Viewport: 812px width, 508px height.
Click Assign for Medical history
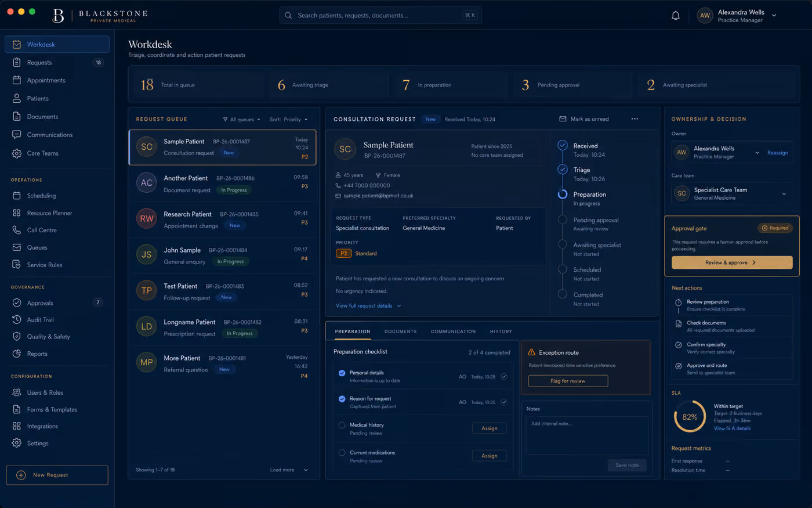489,428
